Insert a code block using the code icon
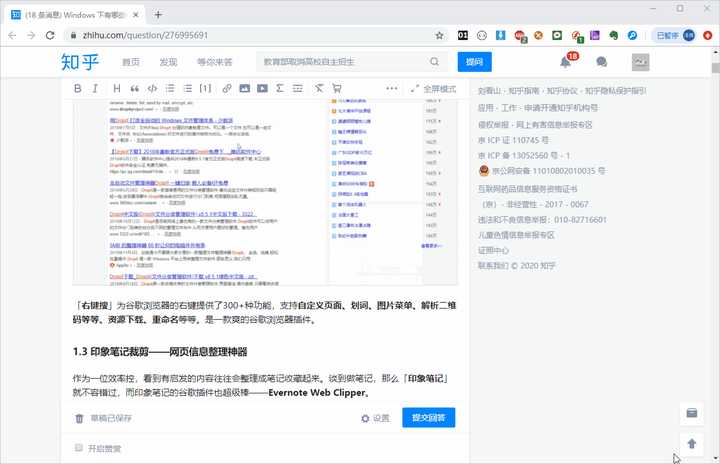The height and width of the screenshot is (464, 720). 152,89
